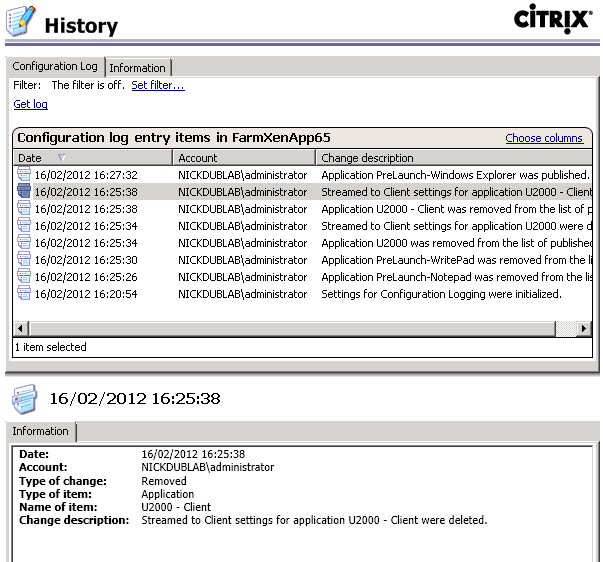
Task: Click the Account column header
Action: click(x=244, y=158)
